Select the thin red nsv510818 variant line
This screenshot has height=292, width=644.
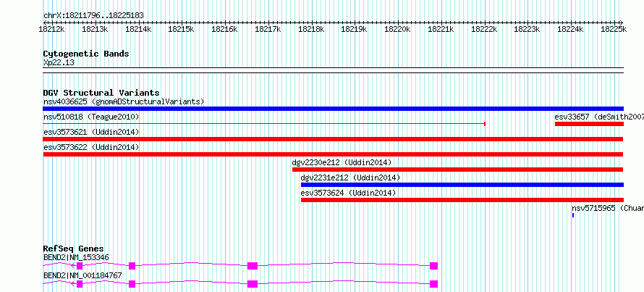(x=265, y=123)
